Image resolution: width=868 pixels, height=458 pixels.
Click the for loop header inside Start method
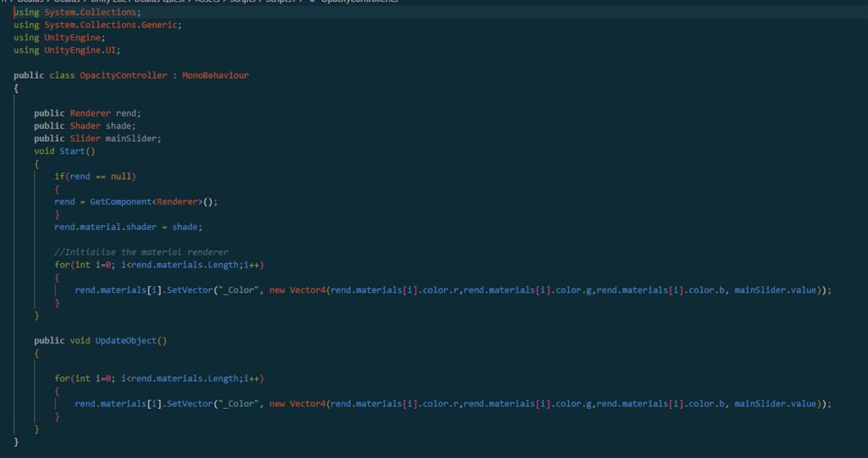coord(159,265)
